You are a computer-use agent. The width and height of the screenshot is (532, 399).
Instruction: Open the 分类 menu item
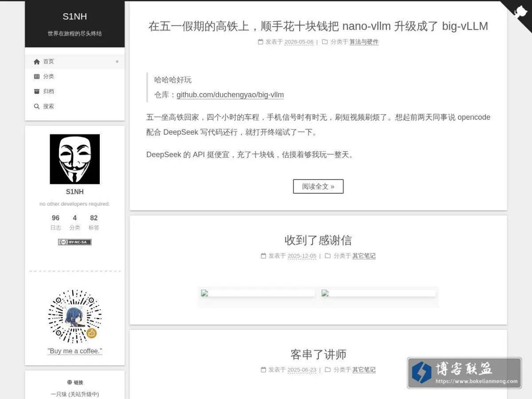tap(74, 77)
